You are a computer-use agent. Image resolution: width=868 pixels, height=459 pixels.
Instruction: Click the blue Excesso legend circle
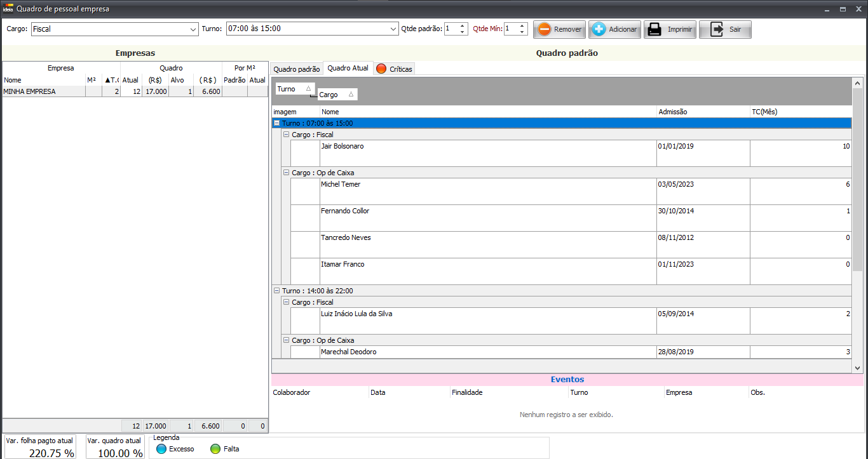coord(161,449)
